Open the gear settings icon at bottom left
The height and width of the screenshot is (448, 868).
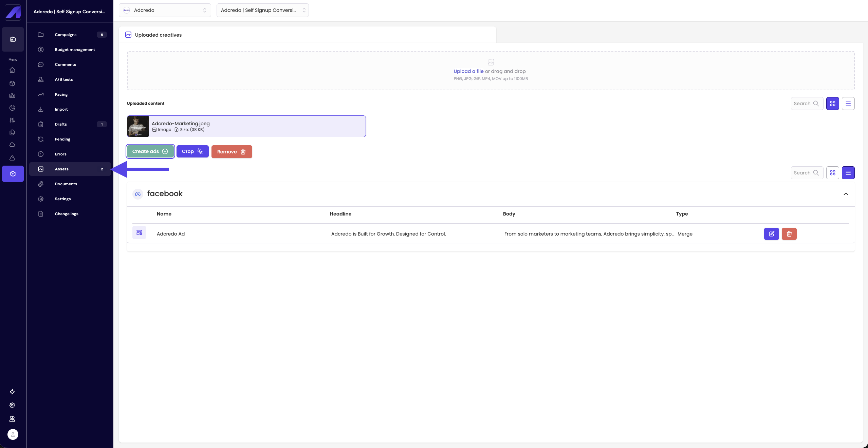13,405
